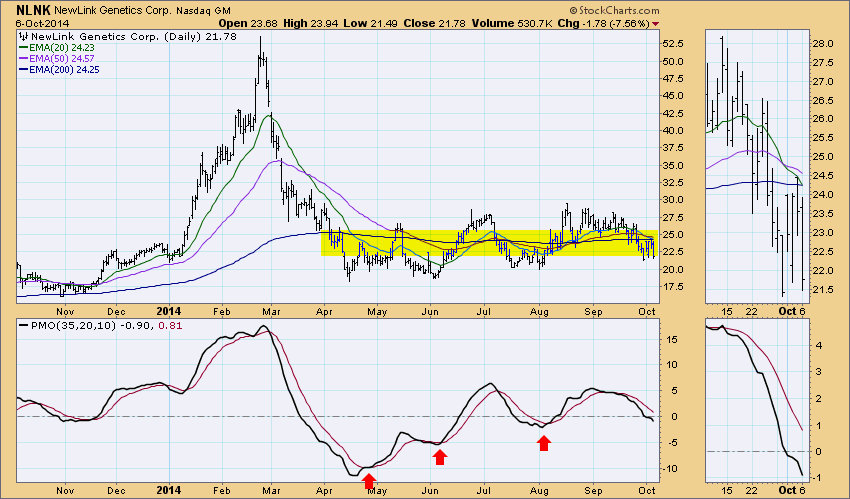Screen dimensions: 850x499
Task: Click the 40.0 price axis label
Action: 671,131
